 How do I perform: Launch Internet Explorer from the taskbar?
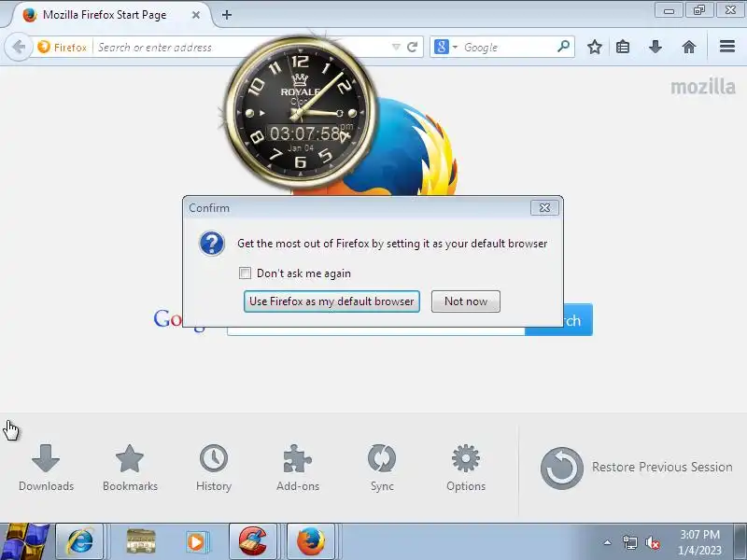(80, 542)
